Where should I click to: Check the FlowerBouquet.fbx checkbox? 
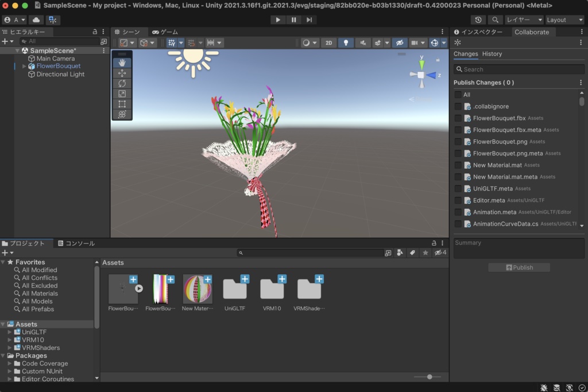point(458,118)
